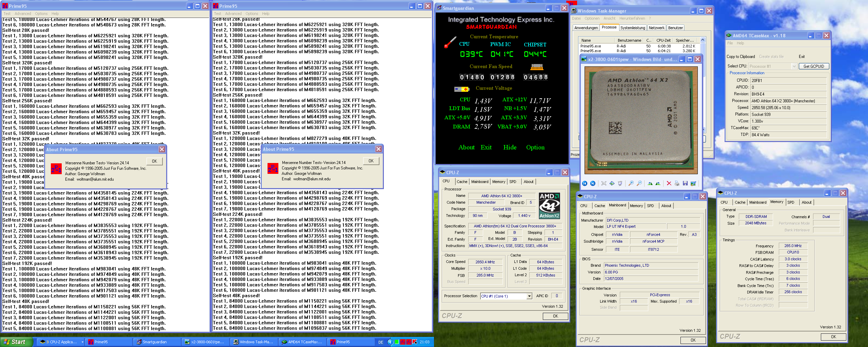Open the Select CPU dropdown in TCaseMax
868x347 pixels.
(794, 66)
